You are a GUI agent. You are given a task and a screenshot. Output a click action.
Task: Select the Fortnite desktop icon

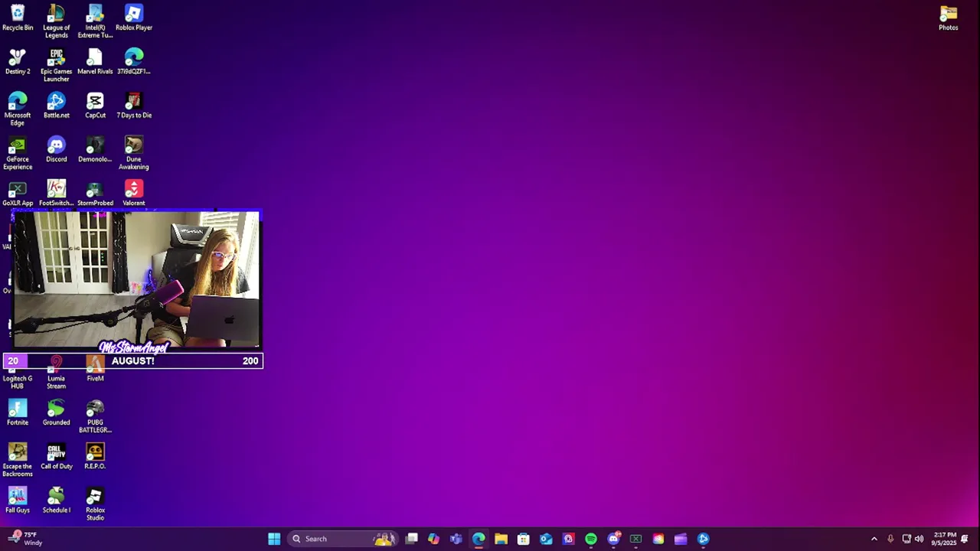18,412
